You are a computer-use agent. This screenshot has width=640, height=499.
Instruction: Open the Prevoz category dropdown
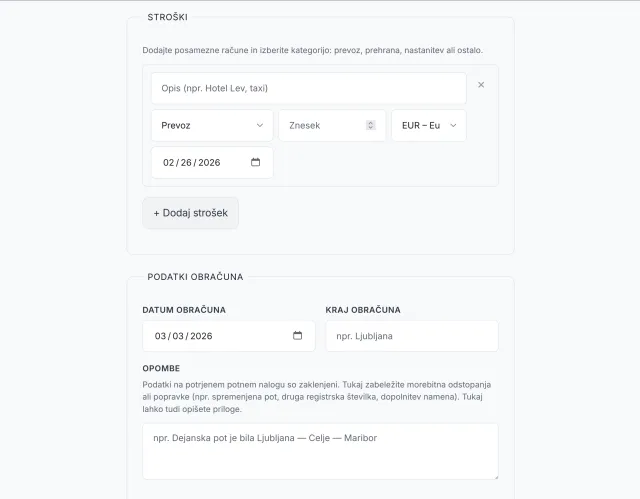pos(211,125)
